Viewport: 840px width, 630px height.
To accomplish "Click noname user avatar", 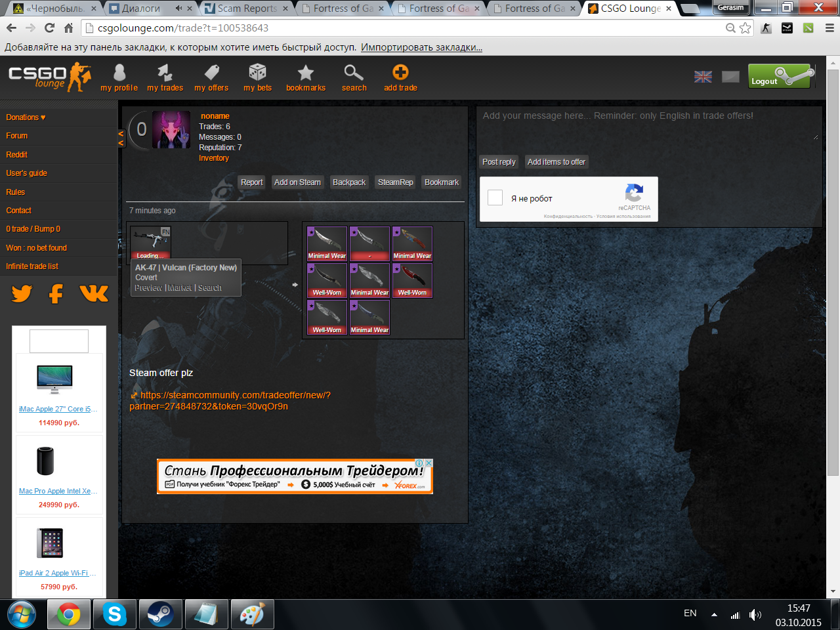I will (171, 129).
